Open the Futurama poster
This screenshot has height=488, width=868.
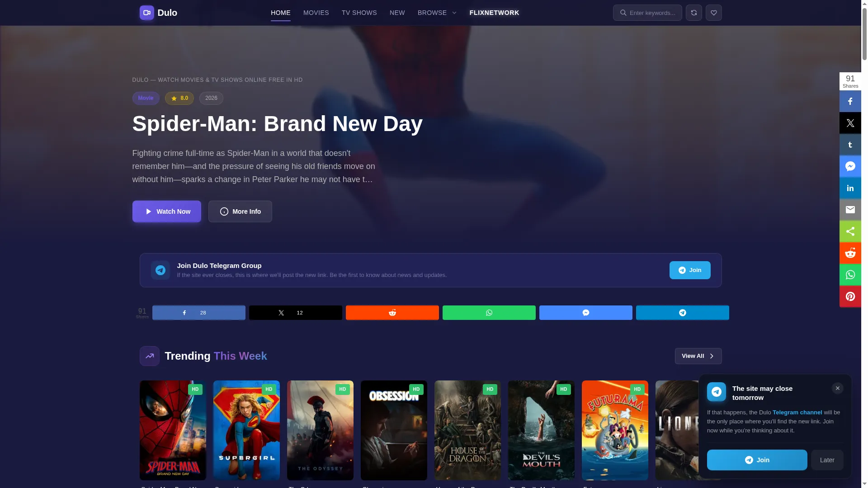tap(615, 430)
